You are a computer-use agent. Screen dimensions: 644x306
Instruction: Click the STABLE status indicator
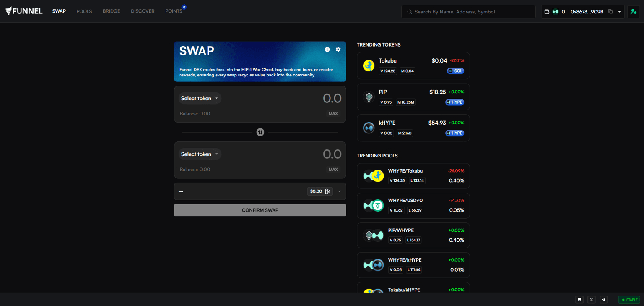(629, 300)
